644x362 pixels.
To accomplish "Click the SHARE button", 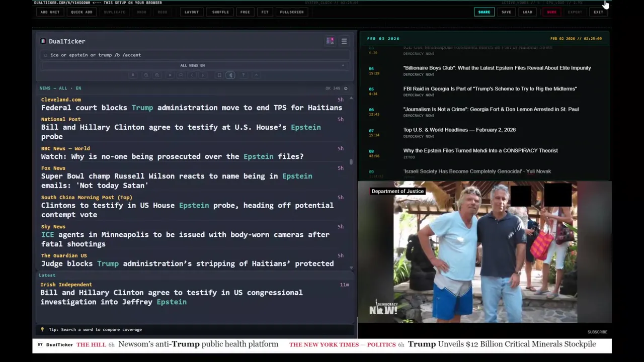I will click(484, 12).
